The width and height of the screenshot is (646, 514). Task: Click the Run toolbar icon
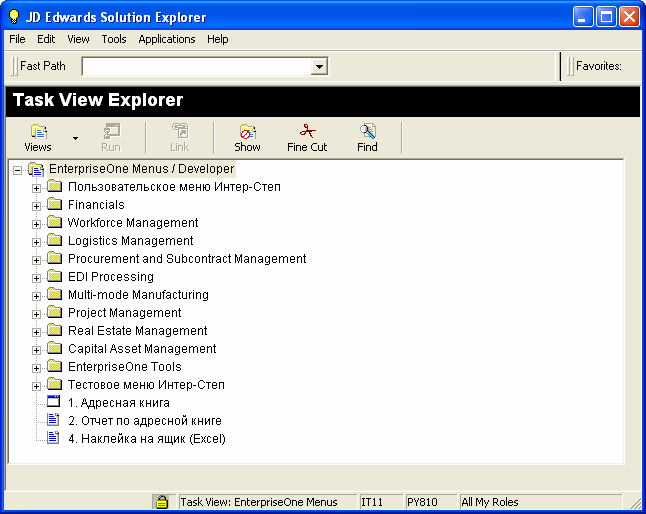click(x=111, y=132)
